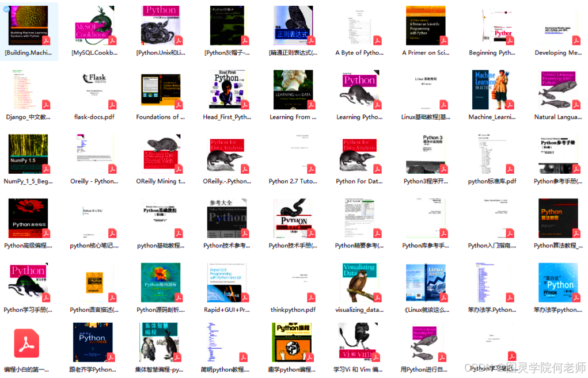This screenshot has height=378, width=588.
Task: Open the Python技术手册 snake cover thumbnail
Action: [293, 219]
